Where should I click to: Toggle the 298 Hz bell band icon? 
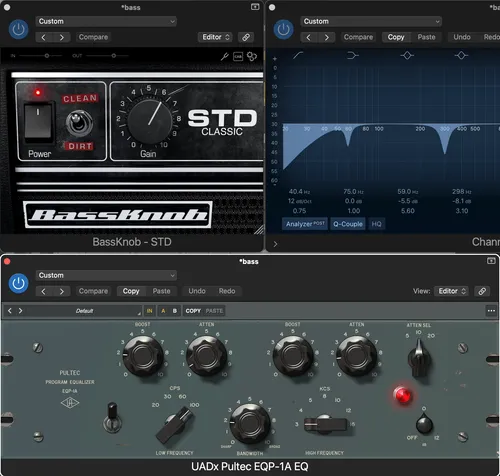click(461, 55)
